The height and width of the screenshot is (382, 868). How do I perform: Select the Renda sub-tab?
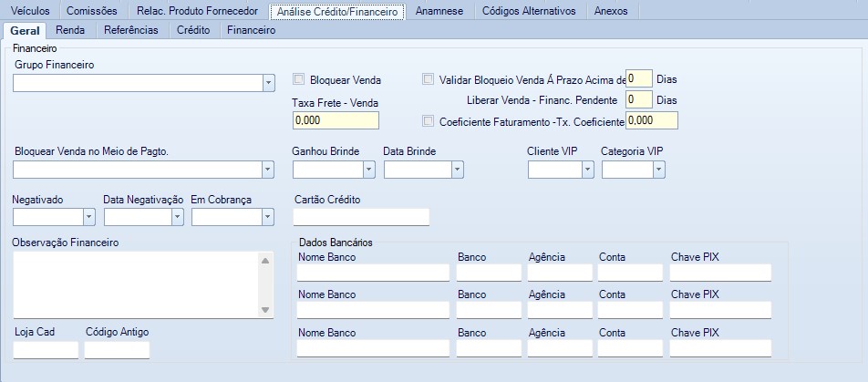click(70, 30)
